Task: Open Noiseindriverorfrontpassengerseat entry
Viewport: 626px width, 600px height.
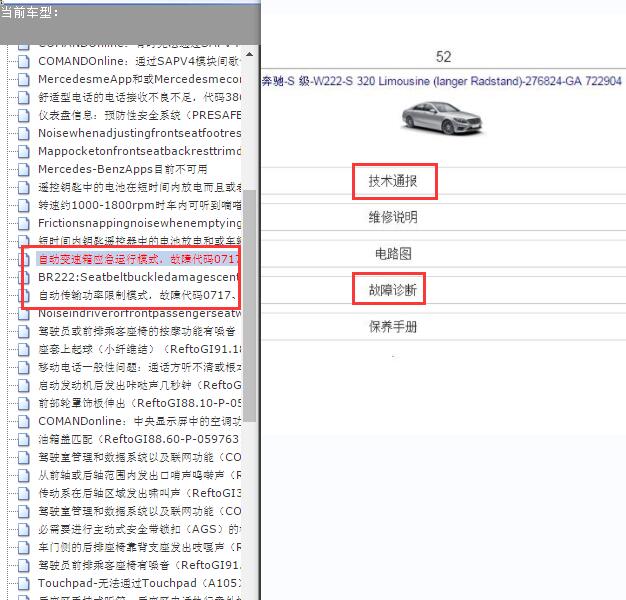Action: coord(139,313)
